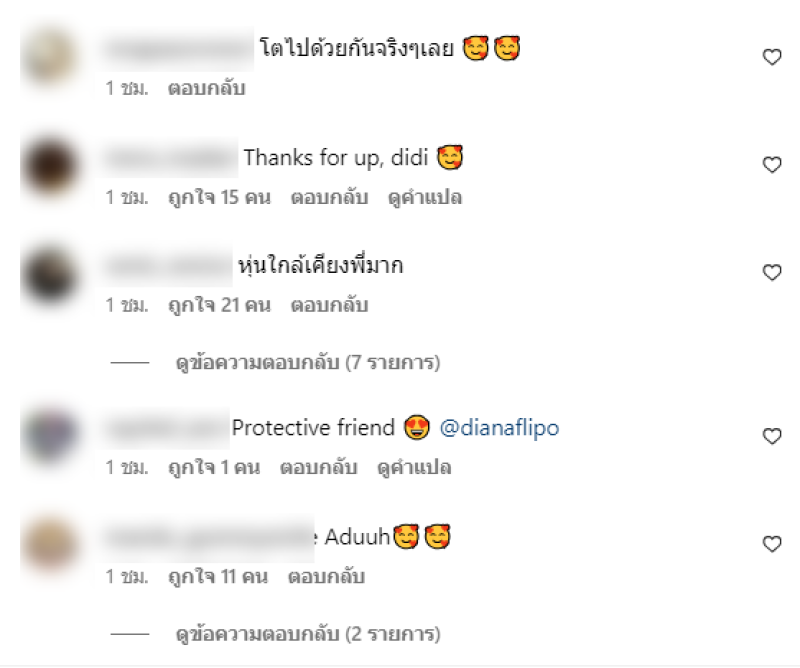The height and width of the screenshot is (668, 800).
Task: Reply to the 'Thanks for up, didi' comment
Action: pos(330,197)
